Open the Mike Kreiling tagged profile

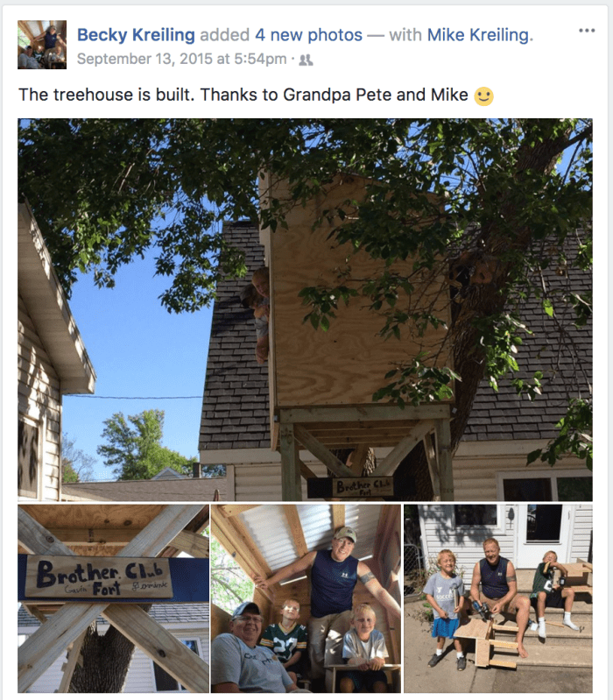[x=478, y=35]
